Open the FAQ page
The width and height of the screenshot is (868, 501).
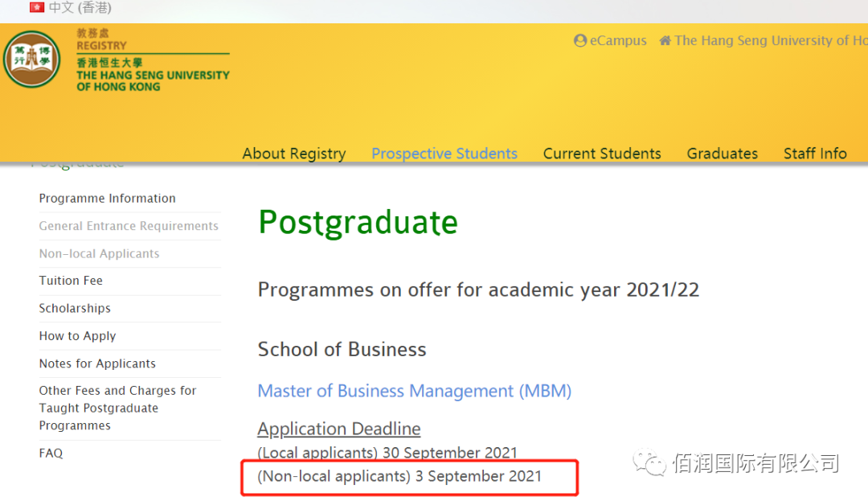[51, 453]
